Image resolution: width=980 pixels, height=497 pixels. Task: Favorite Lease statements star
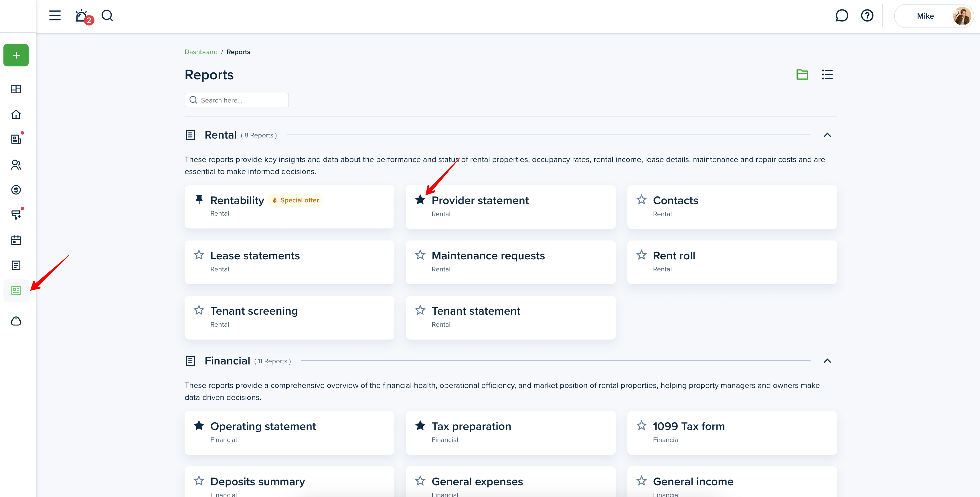[x=199, y=255]
